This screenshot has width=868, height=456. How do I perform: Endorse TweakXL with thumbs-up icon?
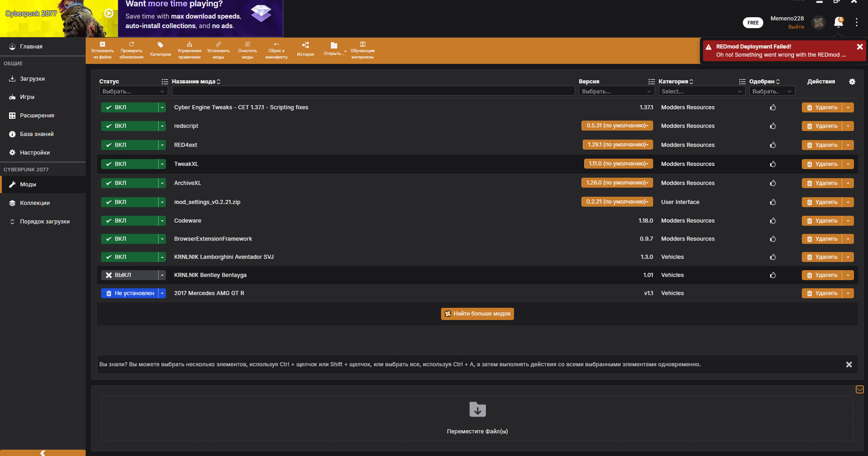(x=773, y=164)
